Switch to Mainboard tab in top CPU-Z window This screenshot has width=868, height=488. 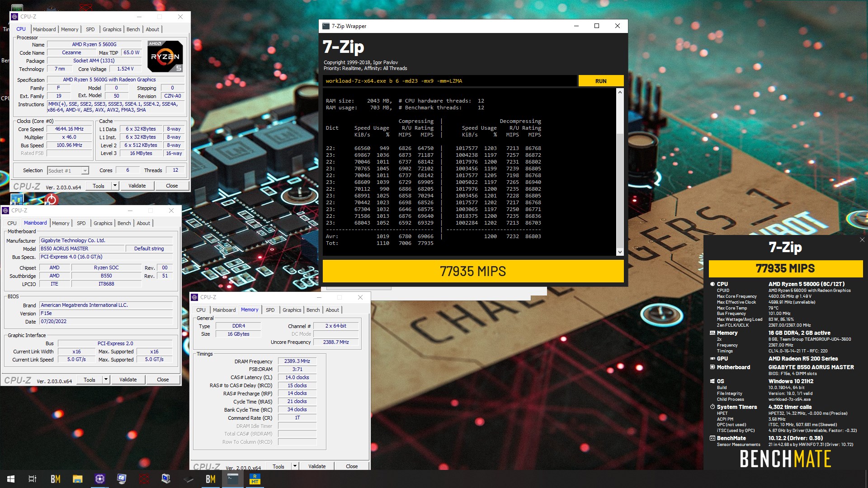[44, 29]
